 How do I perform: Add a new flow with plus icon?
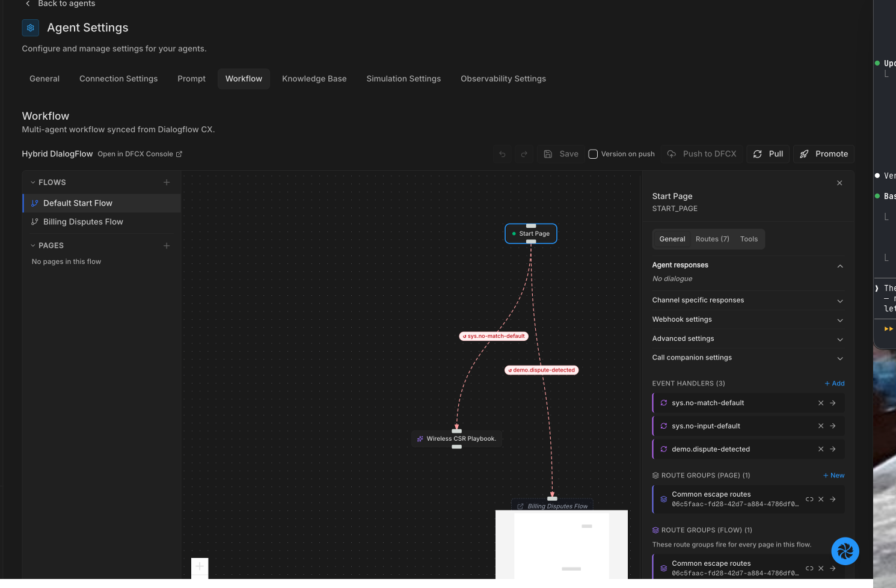tap(167, 182)
